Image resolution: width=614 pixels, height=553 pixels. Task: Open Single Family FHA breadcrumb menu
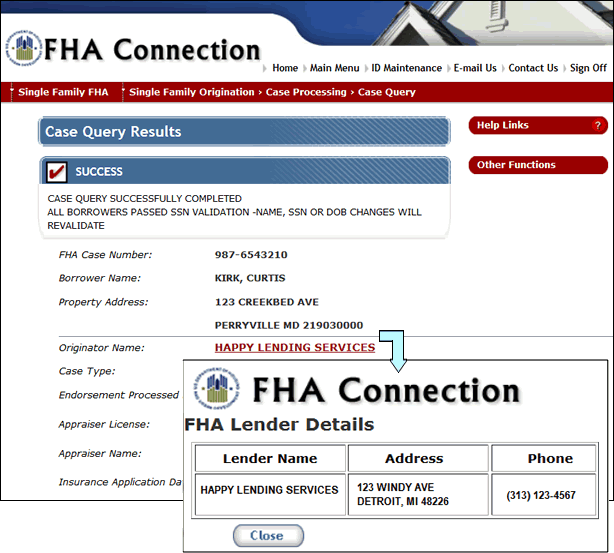tap(63, 92)
